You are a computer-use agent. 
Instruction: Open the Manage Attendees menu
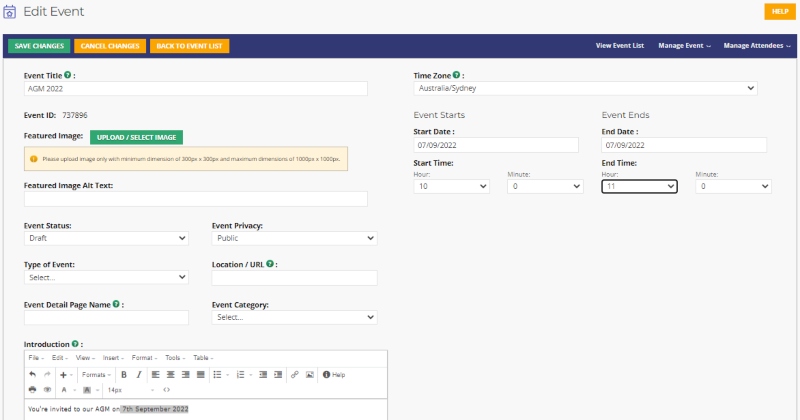(757, 45)
